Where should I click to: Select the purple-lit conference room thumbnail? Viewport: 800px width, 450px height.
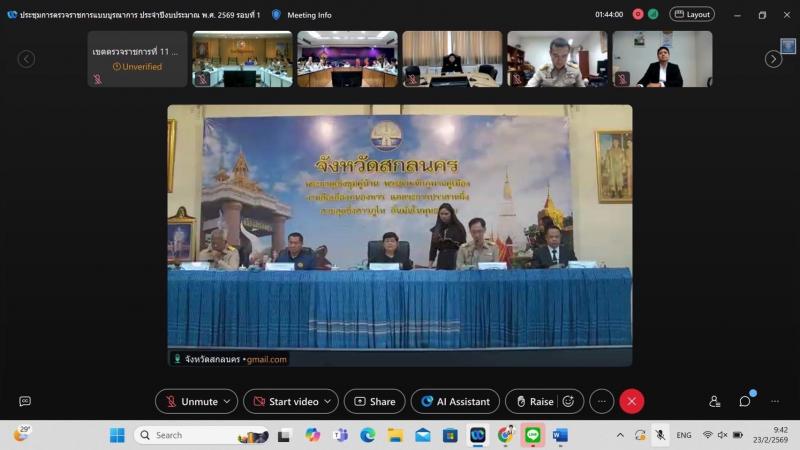click(347, 59)
